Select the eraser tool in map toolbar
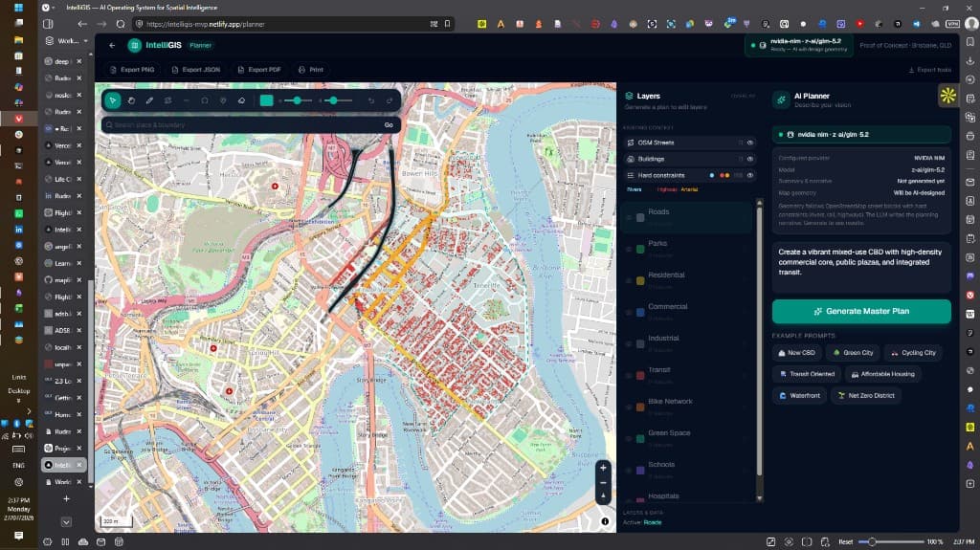This screenshot has height=550, width=980. (241, 100)
